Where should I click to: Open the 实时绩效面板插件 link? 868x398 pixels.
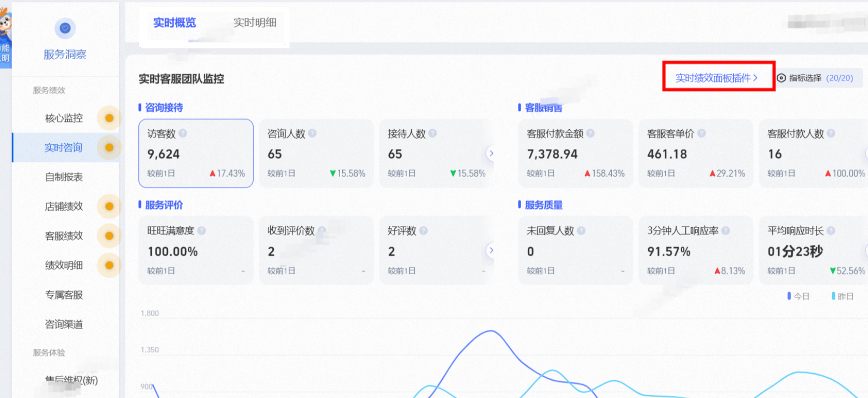click(717, 78)
